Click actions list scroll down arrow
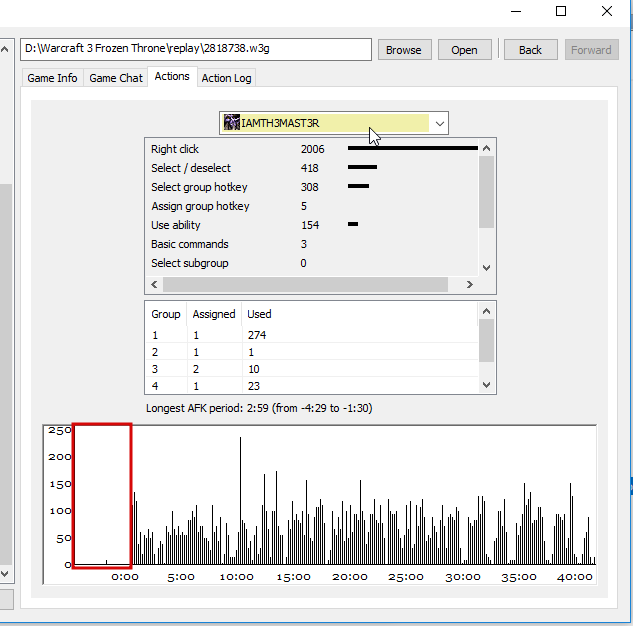 point(486,268)
